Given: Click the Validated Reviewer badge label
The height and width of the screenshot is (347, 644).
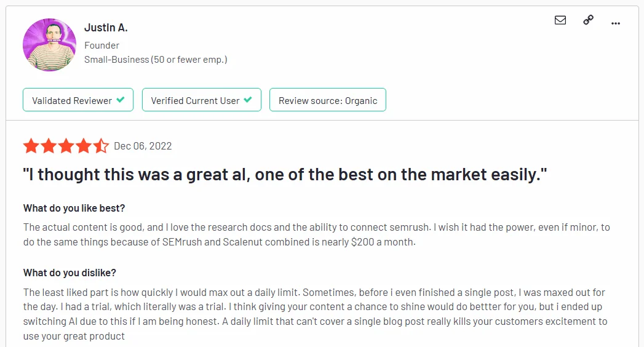Looking at the screenshot, I should tap(72, 100).
